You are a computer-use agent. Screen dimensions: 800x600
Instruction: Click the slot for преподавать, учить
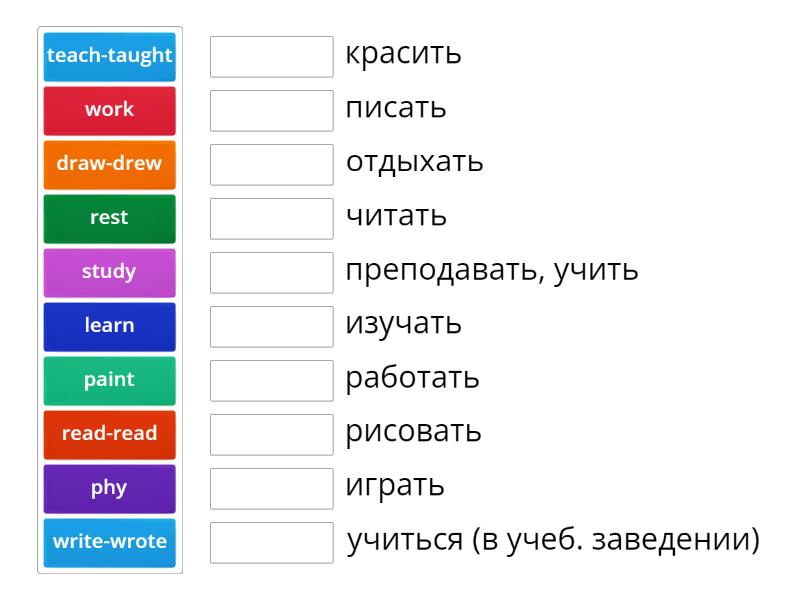(x=272, y=273)
